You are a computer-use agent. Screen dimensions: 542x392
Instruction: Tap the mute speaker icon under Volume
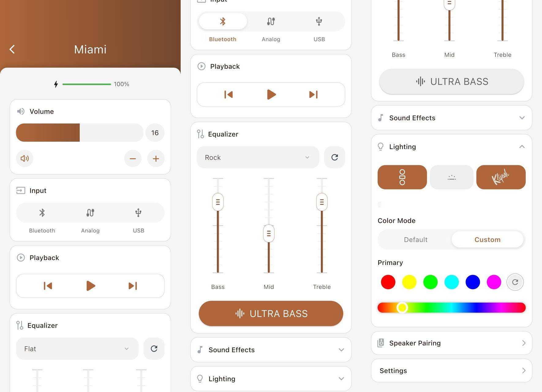[25, 158]
